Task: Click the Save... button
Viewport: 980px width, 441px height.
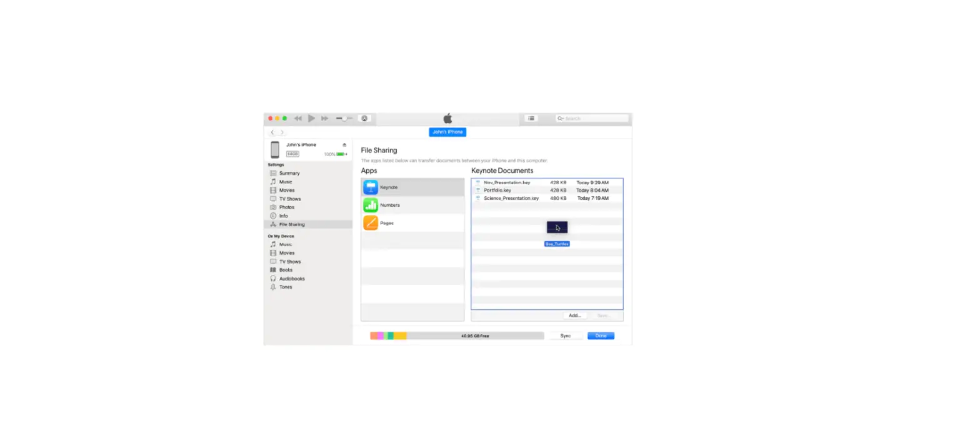Action: click(603, 315)
